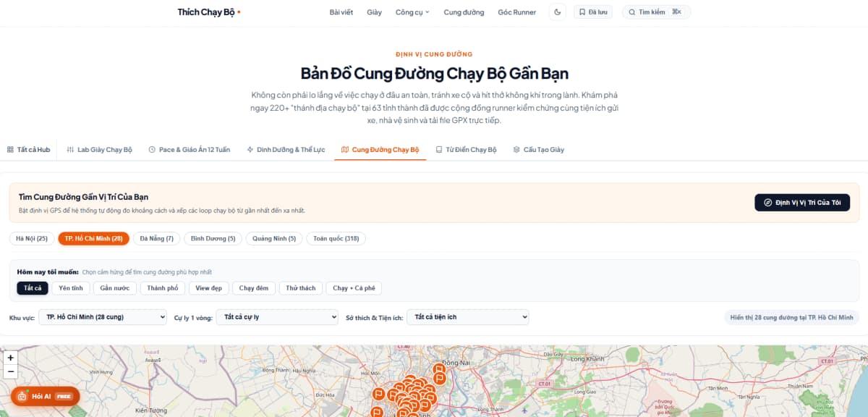Open Góc Runner nav link

click(x=517, y=12)
